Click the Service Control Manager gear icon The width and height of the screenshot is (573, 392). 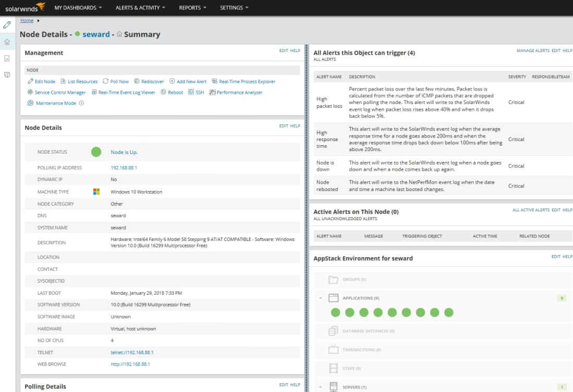click(x=30, y=92)
